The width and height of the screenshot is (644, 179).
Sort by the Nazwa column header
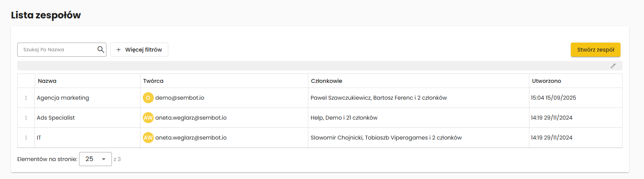coord(47,81)
